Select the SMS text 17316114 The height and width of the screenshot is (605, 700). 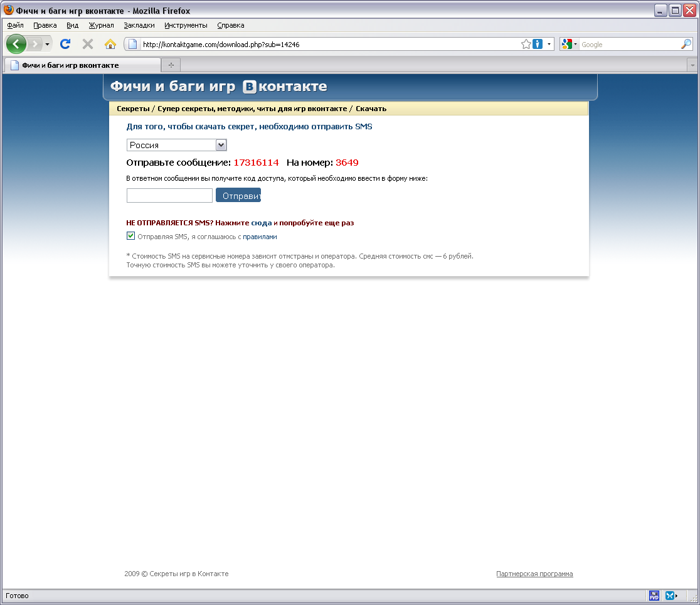click(257, 162)
